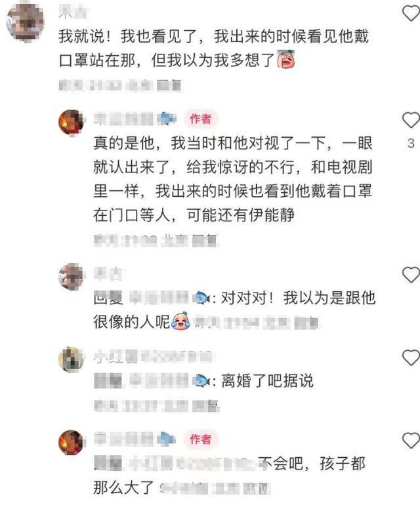View avatar of the 对对对 commenter
This screenshot has height=507, width=420.
[71, 277]
